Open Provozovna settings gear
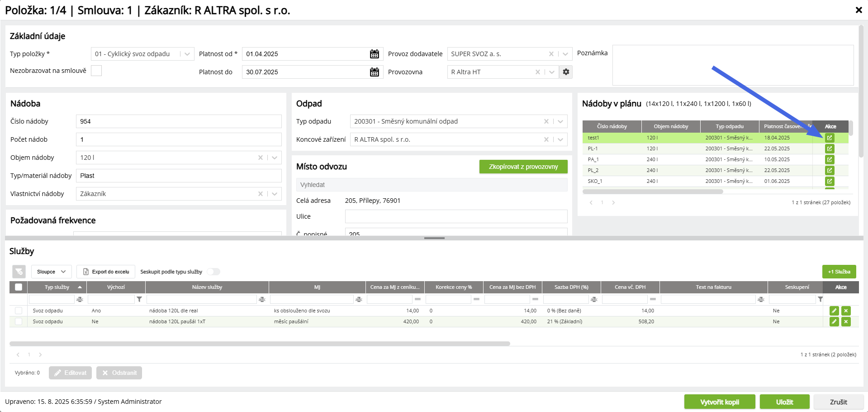 click(x=566, y=72)
